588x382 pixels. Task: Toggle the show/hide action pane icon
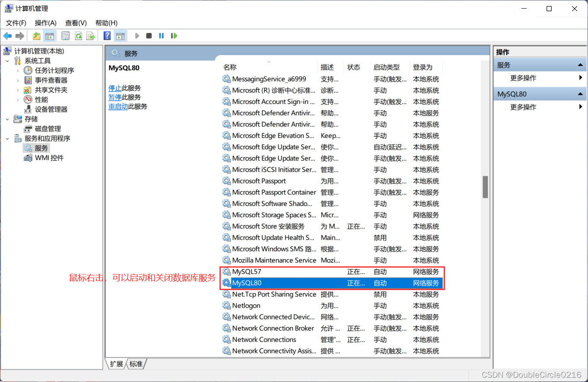[120, 36]
